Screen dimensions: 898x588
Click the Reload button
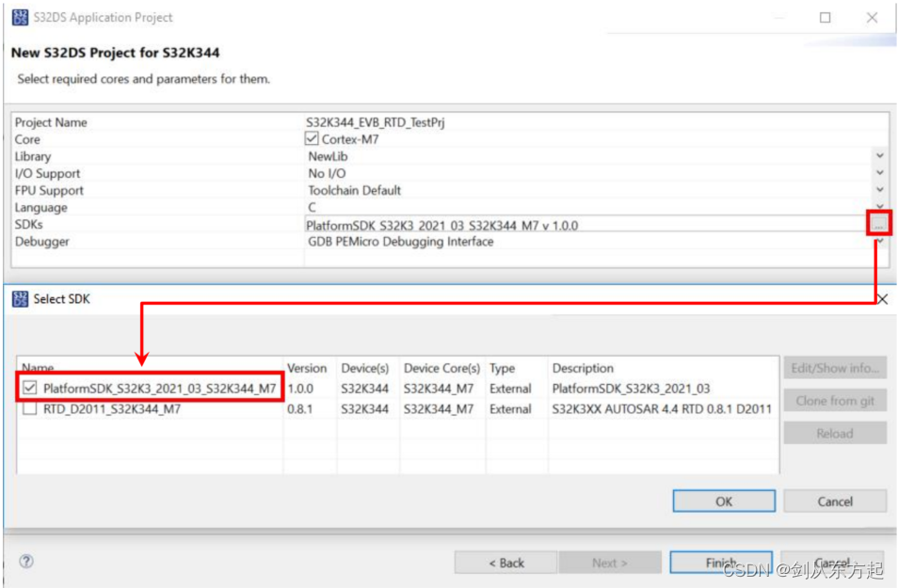coord(835,434)
